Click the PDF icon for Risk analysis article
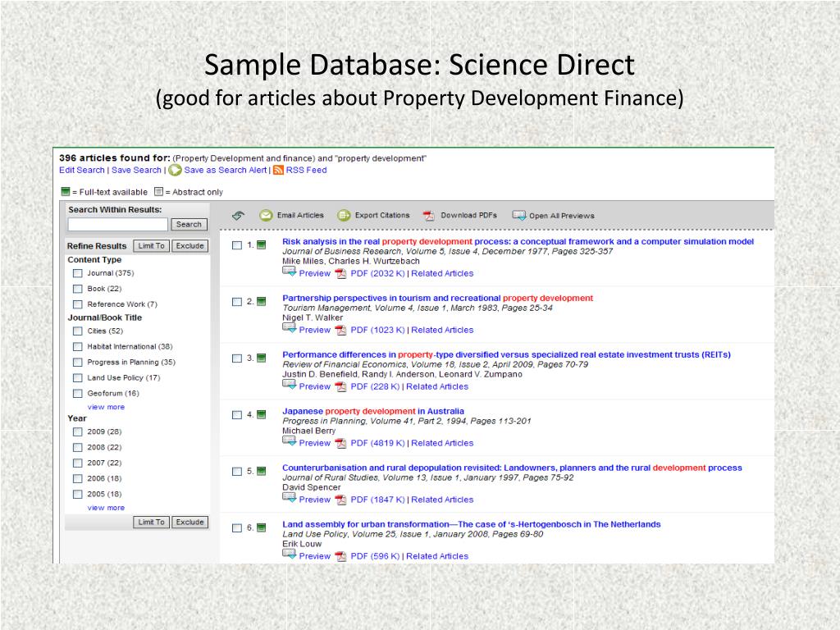This screenshot has height=630, width=840. pos(340,274)
